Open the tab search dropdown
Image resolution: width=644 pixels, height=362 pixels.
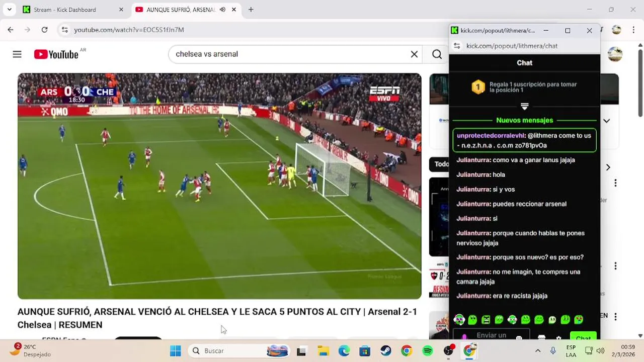pyautogui.click(x=9, y=10)
